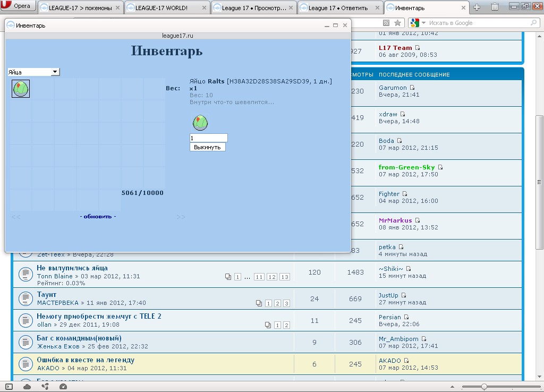Image resolution: width=544 pixels, height=392 pixels.
Task: Open topic Баг с командным(новый)
Action: [x=79, y=338]
